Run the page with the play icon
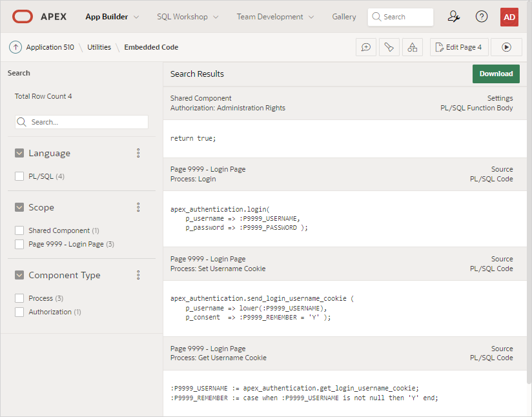The width and height of the screenshot is (532, 417). point(506,47)
